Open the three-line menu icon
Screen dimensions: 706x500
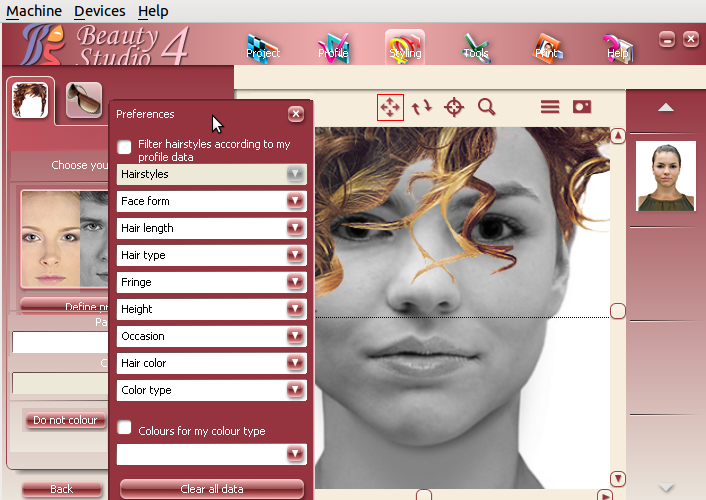click(550, 107)
